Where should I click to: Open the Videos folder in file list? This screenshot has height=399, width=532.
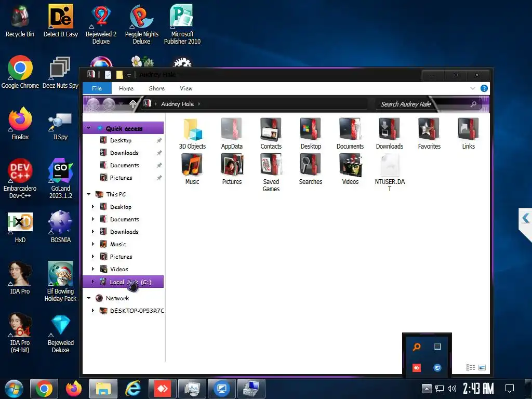(x=350, y=169)
